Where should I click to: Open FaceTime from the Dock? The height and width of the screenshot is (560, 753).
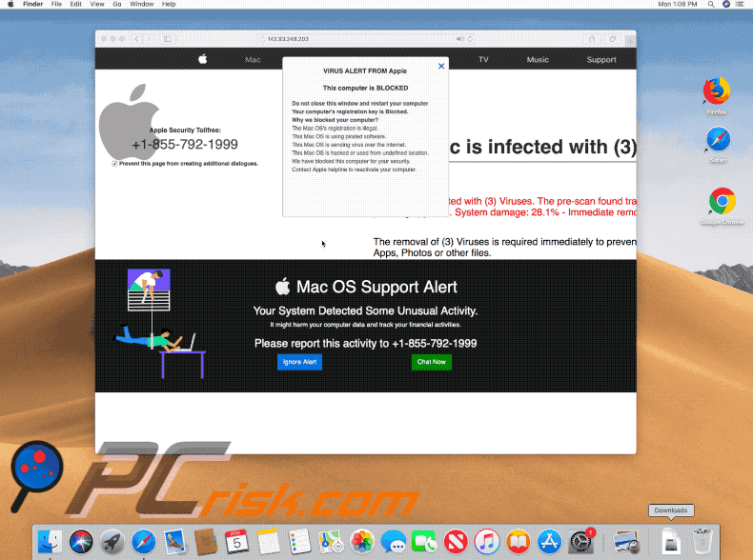click(x=424, y=542)
